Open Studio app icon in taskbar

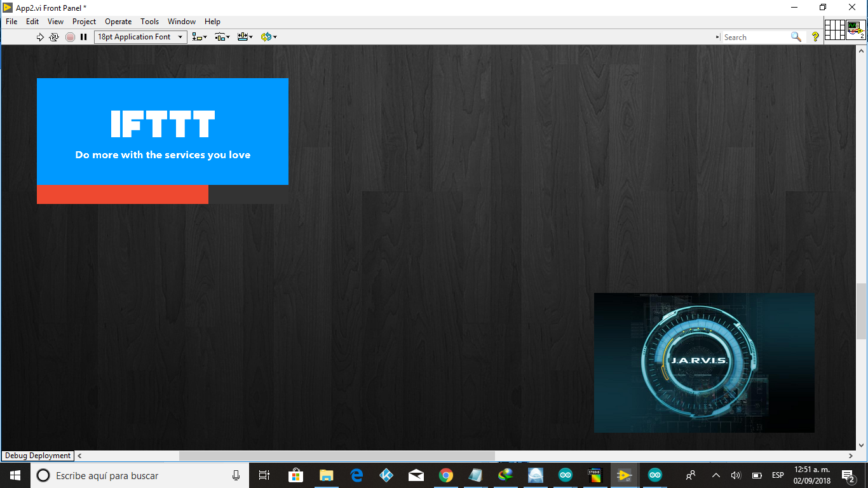(595, 475)
